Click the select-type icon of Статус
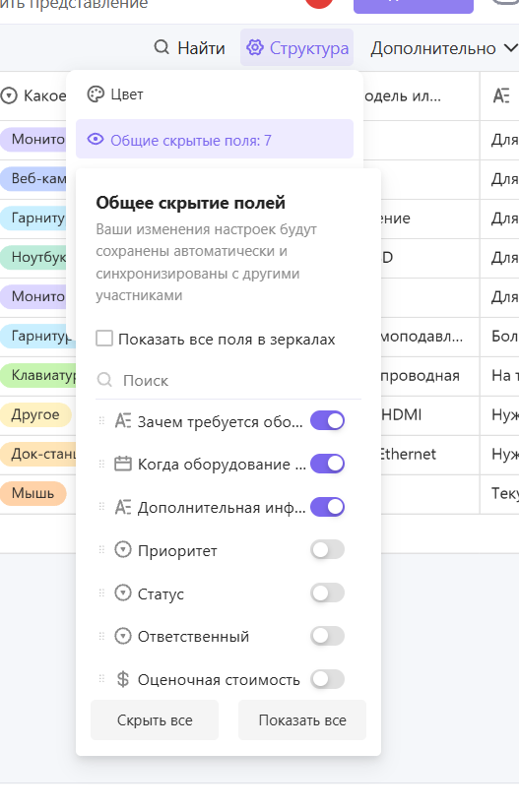This screenshot has height=812, width=519. (123, 593)
